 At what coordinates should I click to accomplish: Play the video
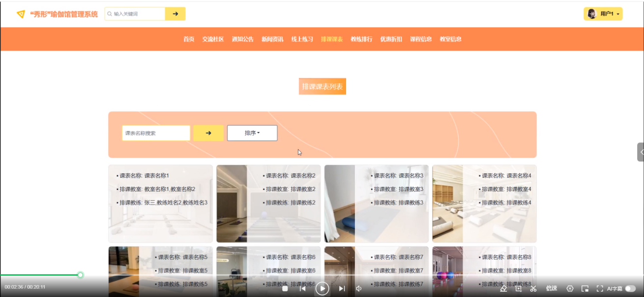click(322, 289)
